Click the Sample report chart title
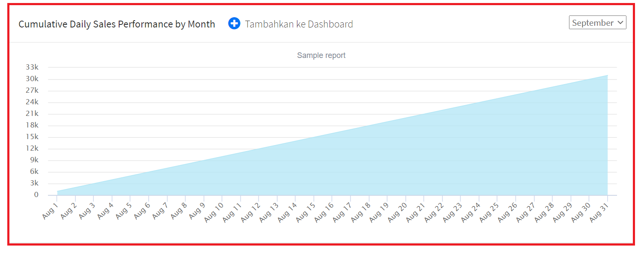This screenshot has height=258, width=644. click(321, 55)
